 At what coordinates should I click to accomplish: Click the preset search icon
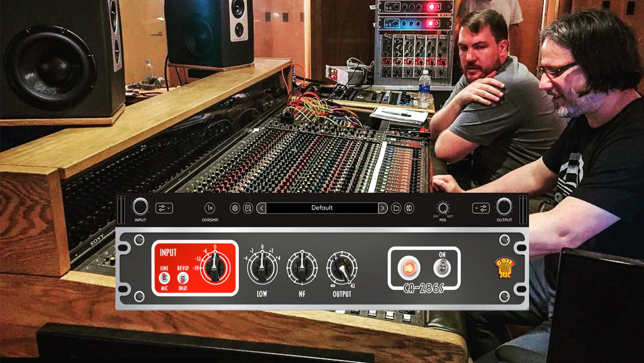coord(248,208)
